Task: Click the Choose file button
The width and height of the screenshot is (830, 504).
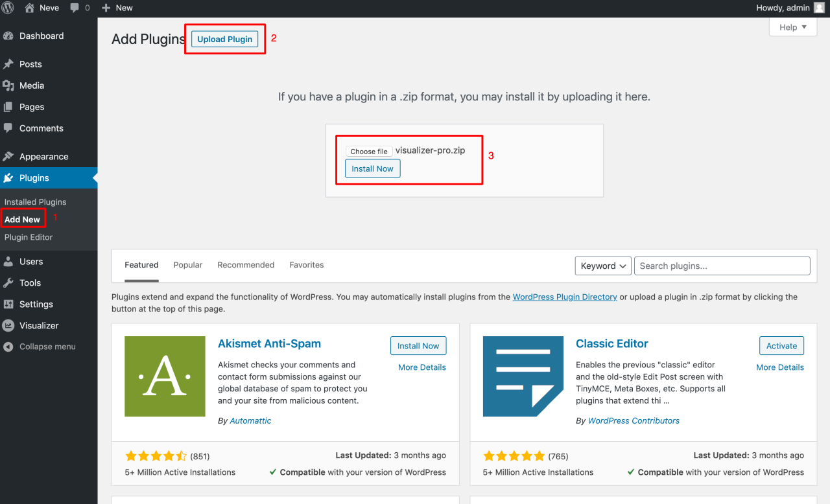Action: 369,151
